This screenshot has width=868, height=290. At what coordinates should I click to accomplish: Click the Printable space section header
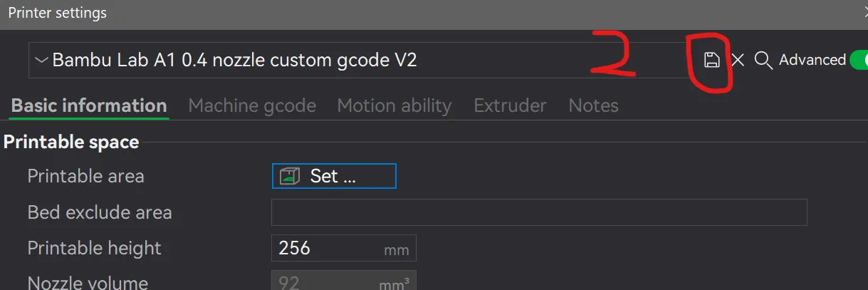71,142
